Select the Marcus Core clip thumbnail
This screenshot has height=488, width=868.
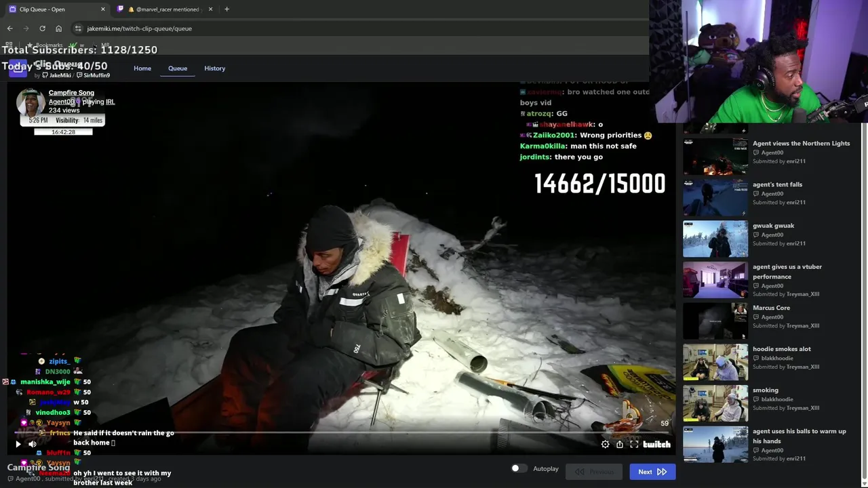(715, 321)
